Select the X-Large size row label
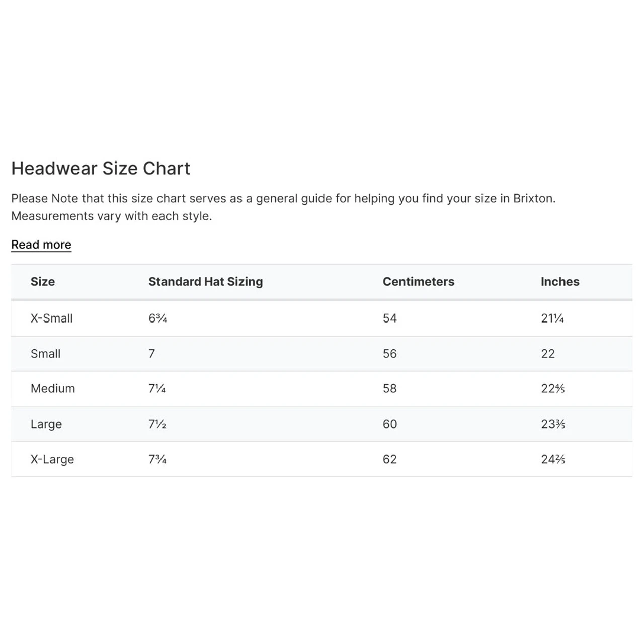Viewport: 644px width, 644px height. point(52,459)
